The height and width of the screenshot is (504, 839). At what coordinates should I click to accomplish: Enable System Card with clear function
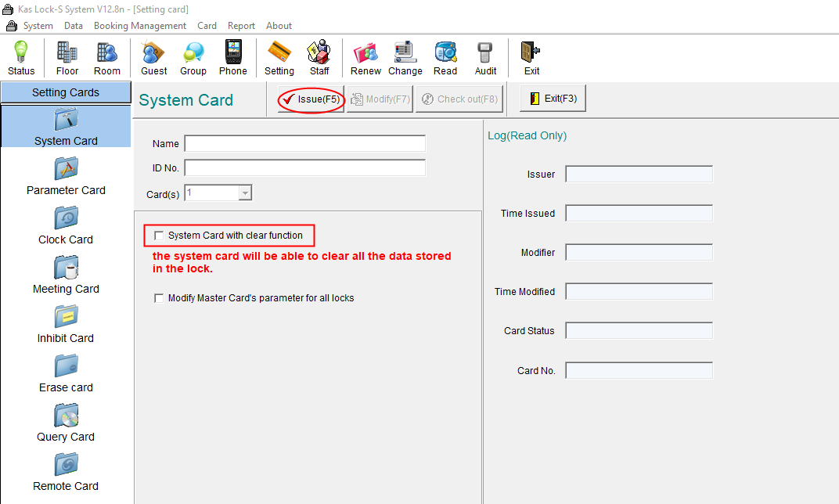pyautogui.click(x=159, y=236)
